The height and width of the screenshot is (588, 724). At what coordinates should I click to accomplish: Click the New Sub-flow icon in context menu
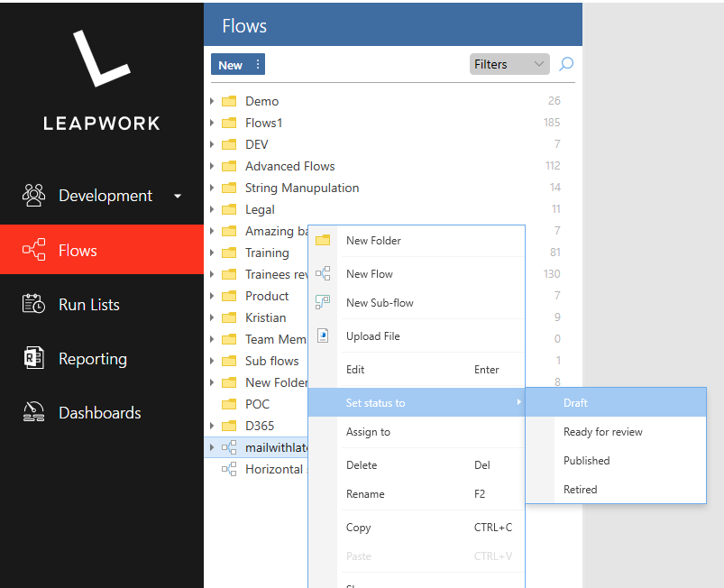point(323,302)
